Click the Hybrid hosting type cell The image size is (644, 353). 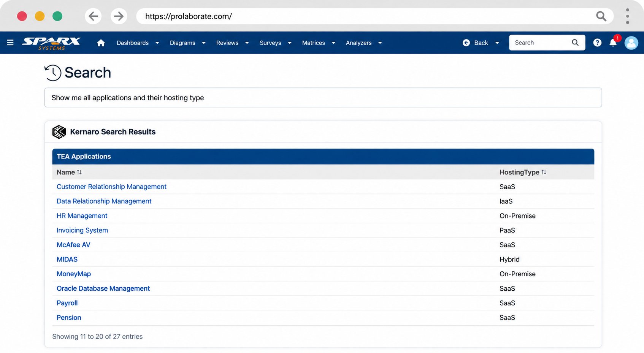click(509, 260)
